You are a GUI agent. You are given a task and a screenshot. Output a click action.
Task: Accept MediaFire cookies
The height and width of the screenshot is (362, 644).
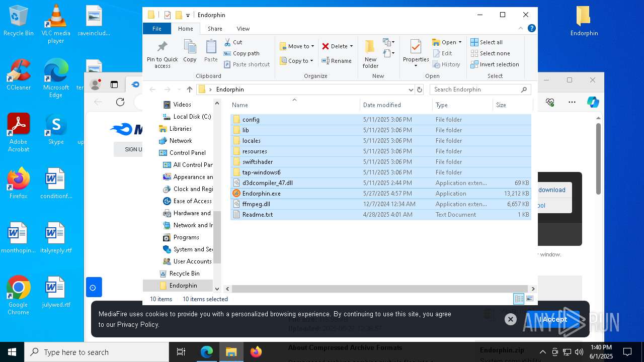coord(553,319)
